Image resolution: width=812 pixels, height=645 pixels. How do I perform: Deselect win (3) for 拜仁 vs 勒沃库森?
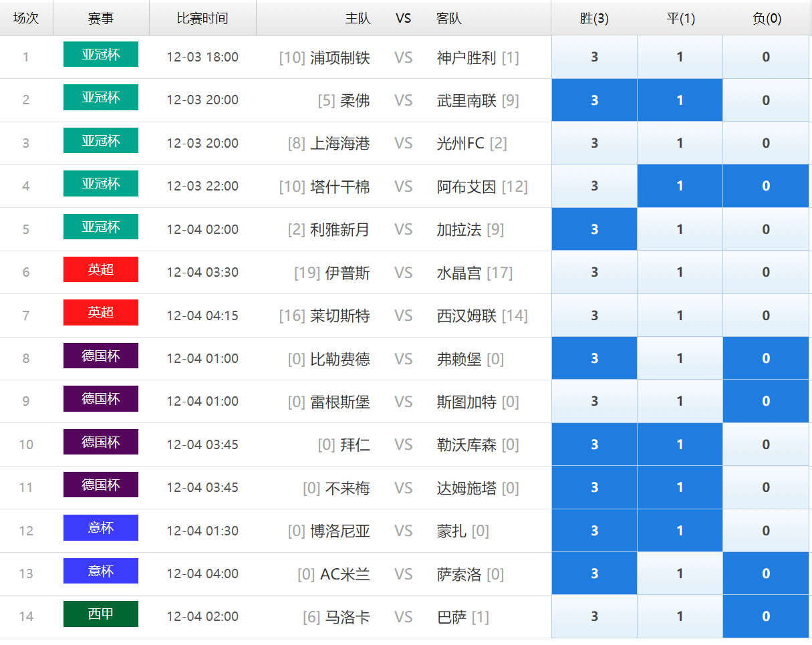click(x=594, y=444)
